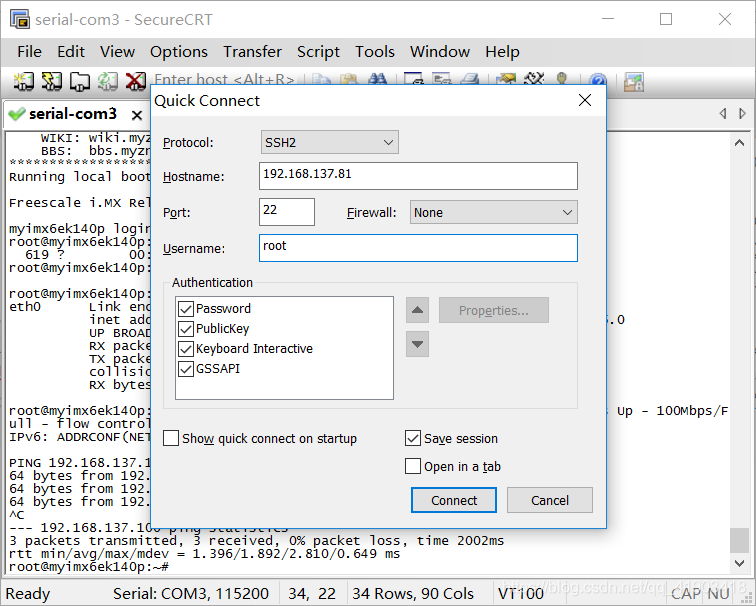This screenshot has height=606, width=756.
Task: Open the Window menu
Action: pos(440,52)
